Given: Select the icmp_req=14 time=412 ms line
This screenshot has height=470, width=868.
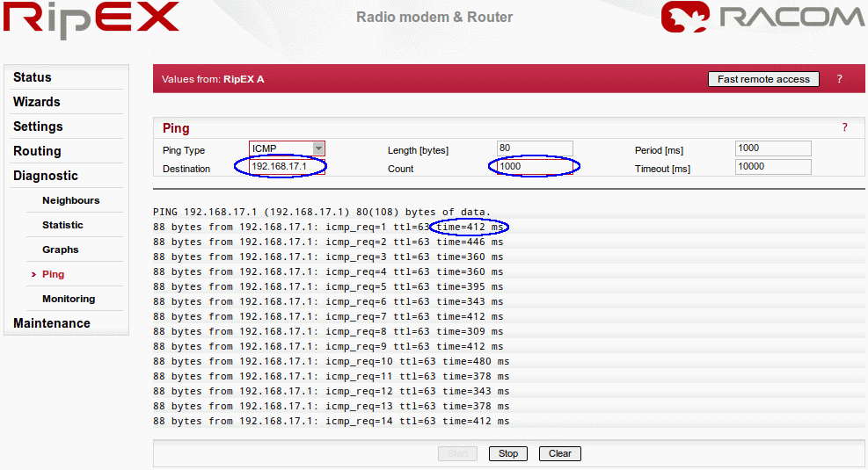Looking at the screenshot, I should click(x=331, y=421).
